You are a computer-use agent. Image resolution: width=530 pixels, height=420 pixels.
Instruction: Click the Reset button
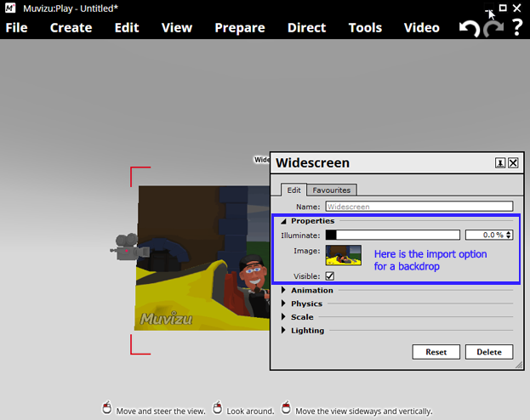click(x=436, y=352)
